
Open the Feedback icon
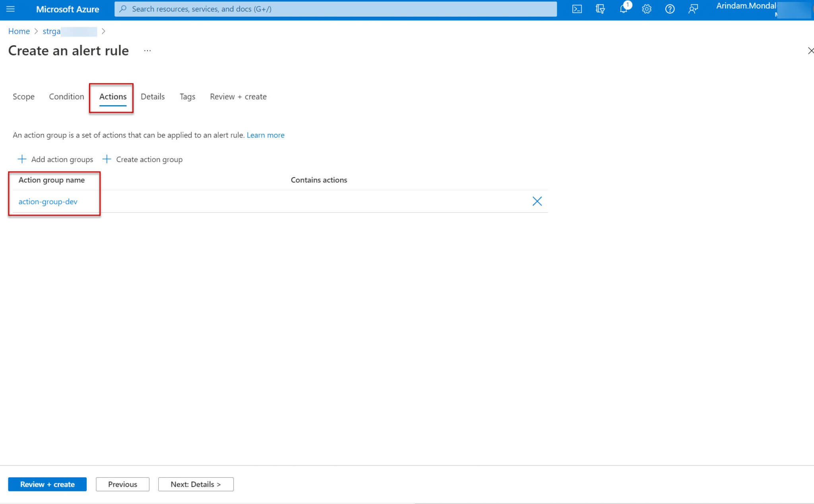tap(693, 9)
